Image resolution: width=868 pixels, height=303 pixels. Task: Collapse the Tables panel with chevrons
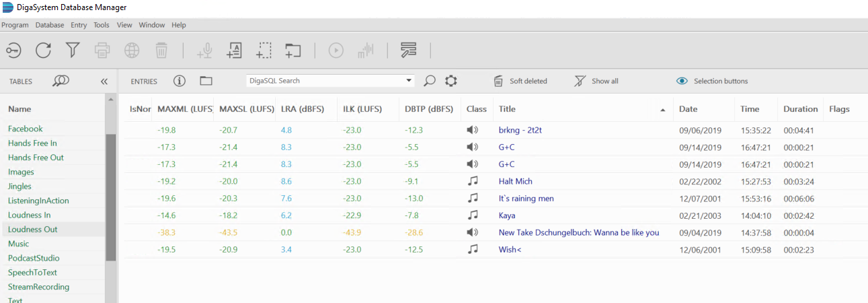(104, 81)
